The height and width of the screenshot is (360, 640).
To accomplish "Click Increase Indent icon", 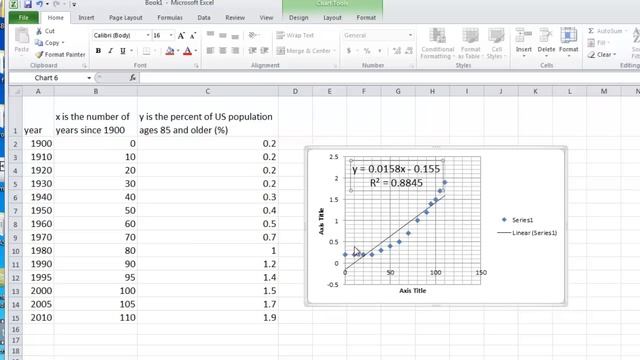I will [264, 51].
